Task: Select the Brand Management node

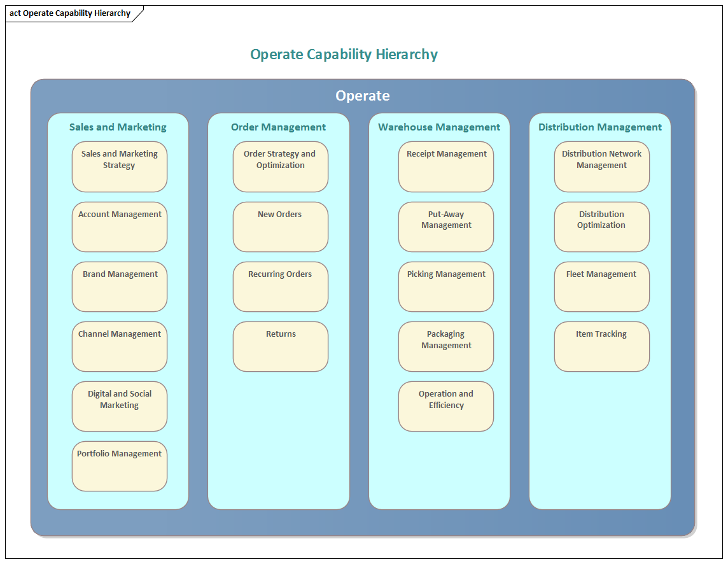Action: (x=119, y=286)
